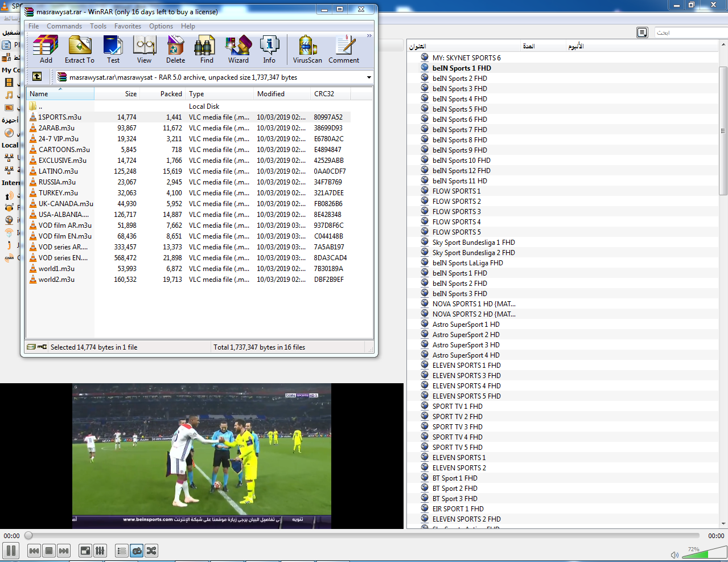This screenshot has height=562, width=728.
Task: Select the 2ARAB.m3u file
Action: pos(56,128)
